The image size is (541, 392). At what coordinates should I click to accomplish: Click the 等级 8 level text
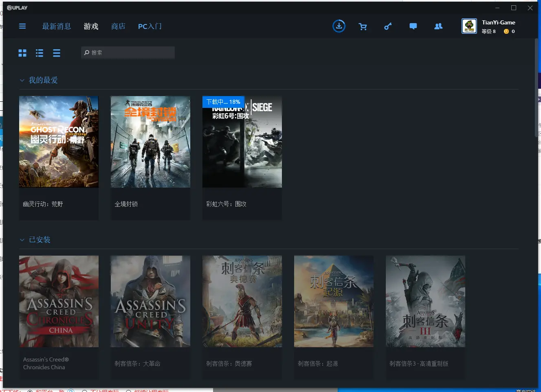coord(488,31)
